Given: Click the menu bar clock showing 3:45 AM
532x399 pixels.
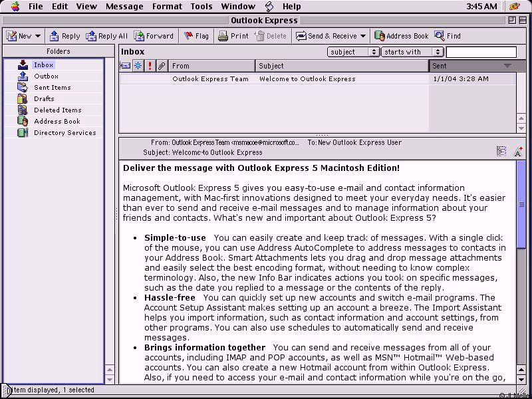Looking at the screenshot, I should coord(481,7).
